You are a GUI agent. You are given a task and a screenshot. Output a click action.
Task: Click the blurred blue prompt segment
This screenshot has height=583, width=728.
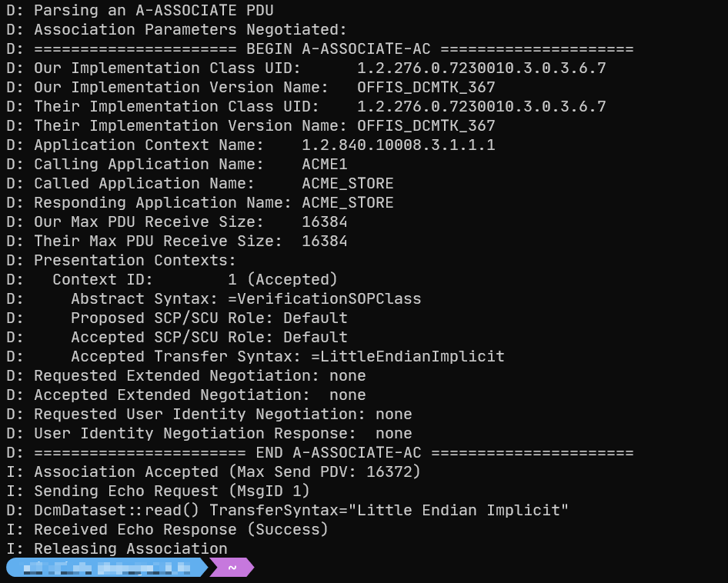coord(106,568)
